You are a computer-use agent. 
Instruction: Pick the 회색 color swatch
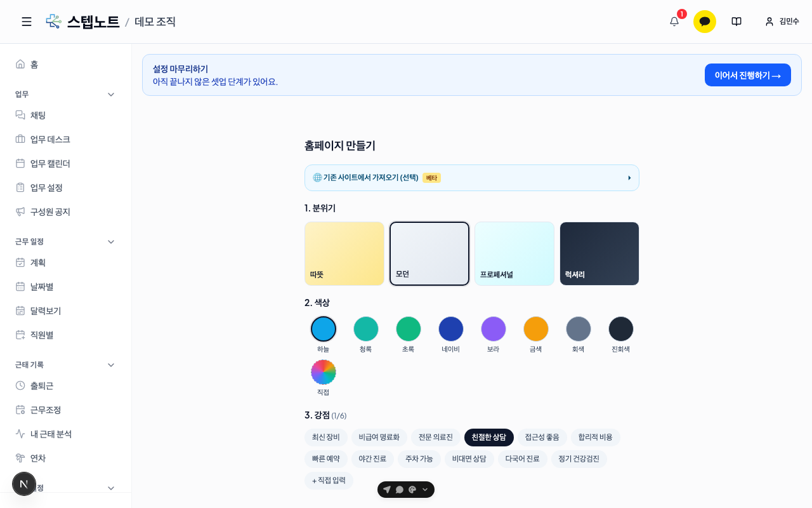click(579, 329)
